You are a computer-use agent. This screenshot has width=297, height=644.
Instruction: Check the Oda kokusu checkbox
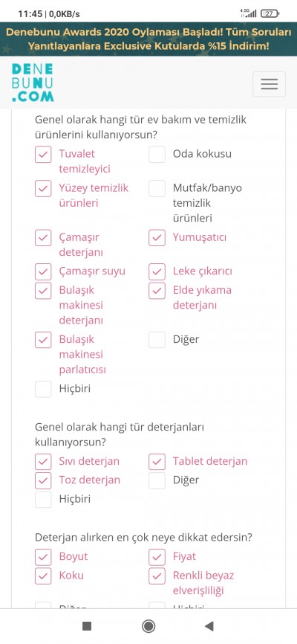(157, 155)
